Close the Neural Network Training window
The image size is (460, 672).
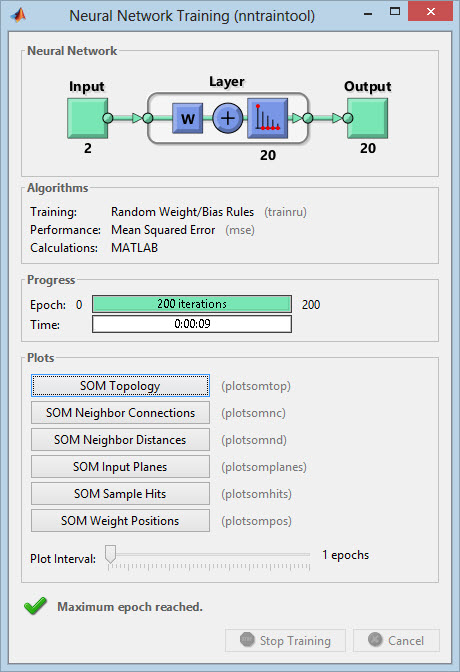point(430,12)
